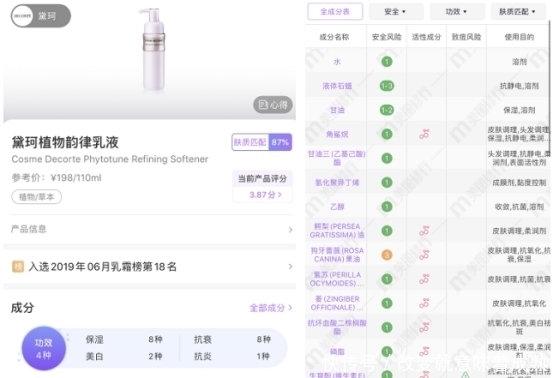This screenshot has width=554, height=378.
Task: Click safety badge for 甘油三(乙基己酸)酯
Action: [387, 158]
